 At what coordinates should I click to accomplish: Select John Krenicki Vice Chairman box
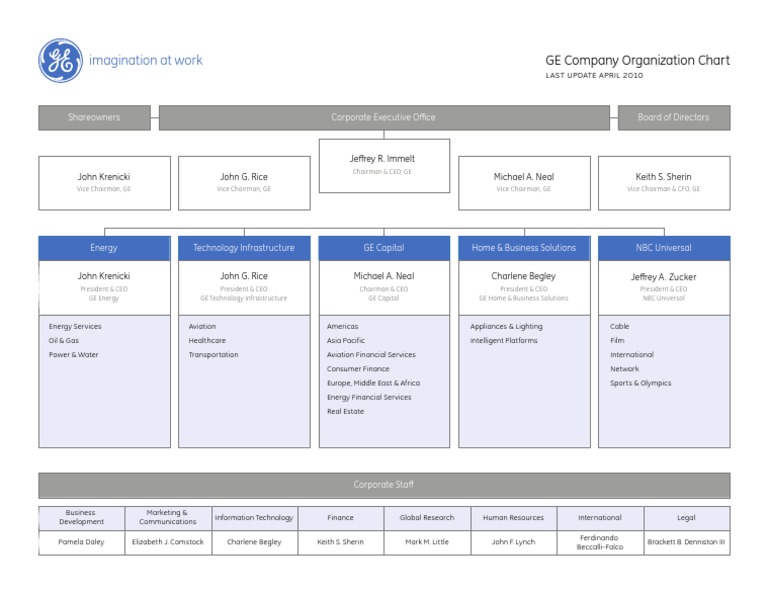coord(104,183)
